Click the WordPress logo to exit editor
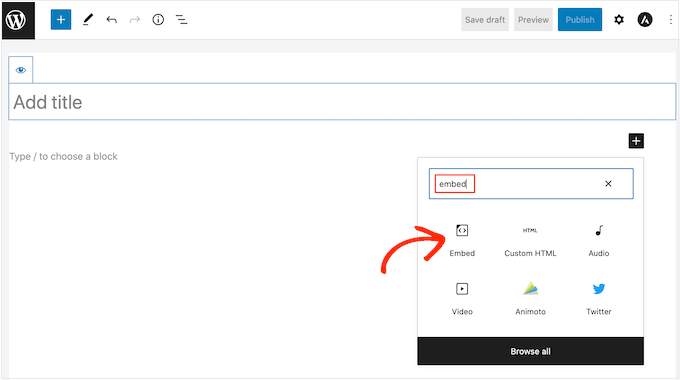The image size is (680, 380). (x=18, y=20)
